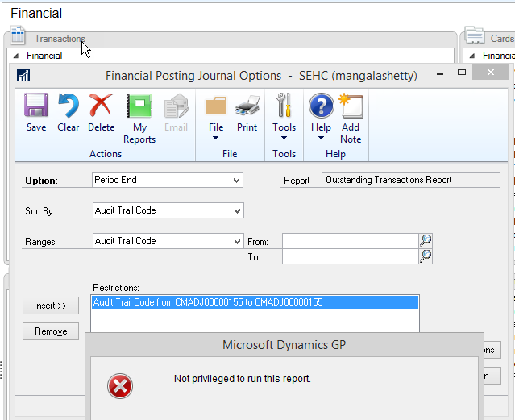
Task: Expand the File menu arrow
Action: (x=215, y=138)
